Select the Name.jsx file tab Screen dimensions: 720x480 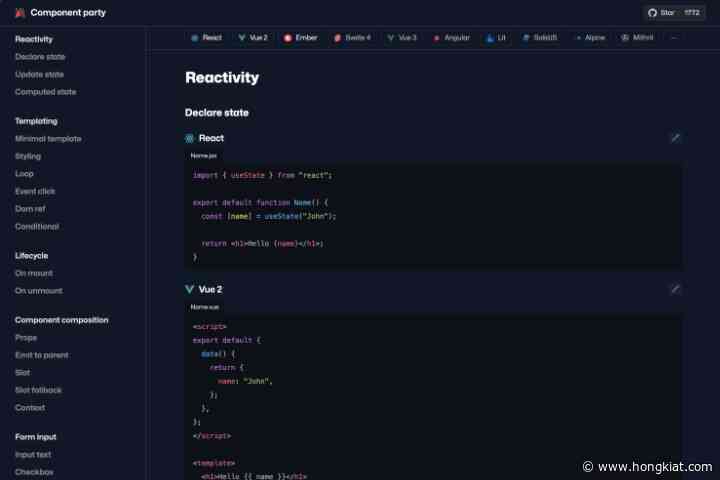203,156
